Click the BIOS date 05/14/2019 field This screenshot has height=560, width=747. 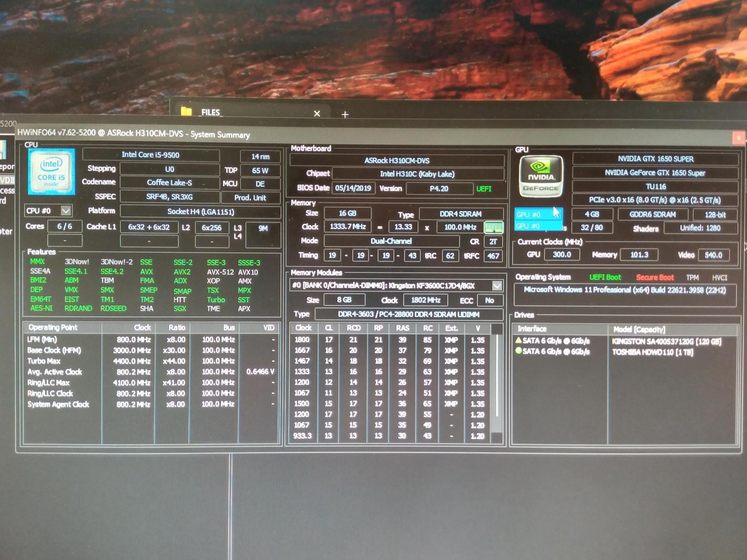(353, 188)
